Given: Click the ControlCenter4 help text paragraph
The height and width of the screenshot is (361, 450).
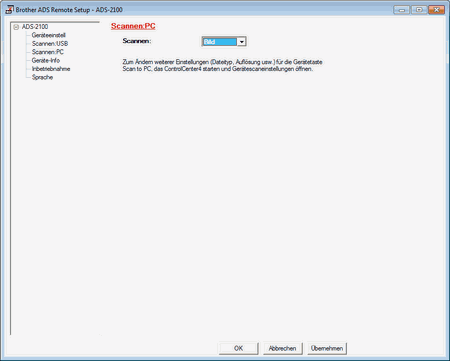Looking at the screenshot, I should point(222,65).
